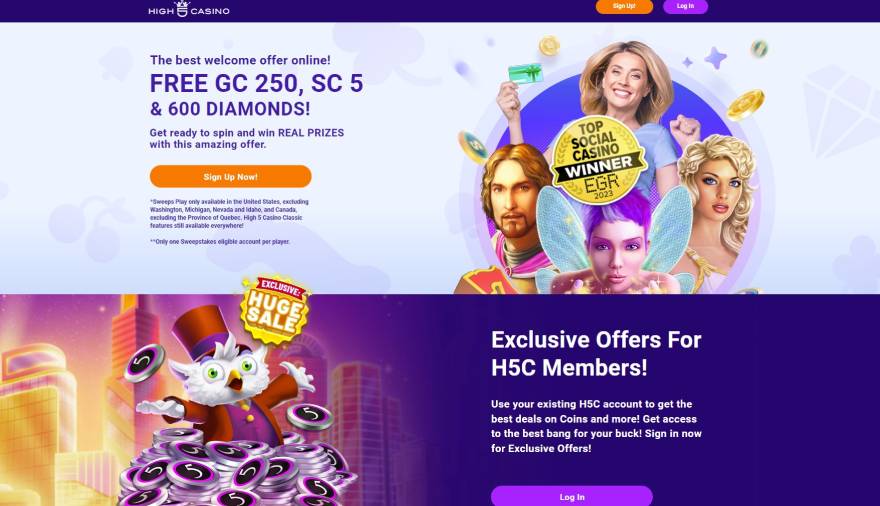Click the orange Sign Up! header button

pos(624,6)
